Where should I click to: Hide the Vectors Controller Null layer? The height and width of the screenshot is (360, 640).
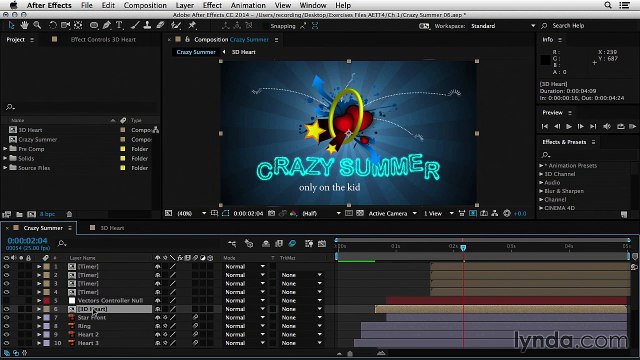(x=7, y=300)
